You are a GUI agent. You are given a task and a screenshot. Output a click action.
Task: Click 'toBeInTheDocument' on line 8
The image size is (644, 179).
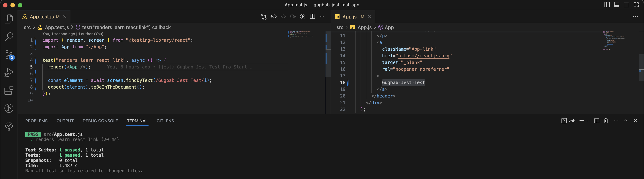coord(113,87)
